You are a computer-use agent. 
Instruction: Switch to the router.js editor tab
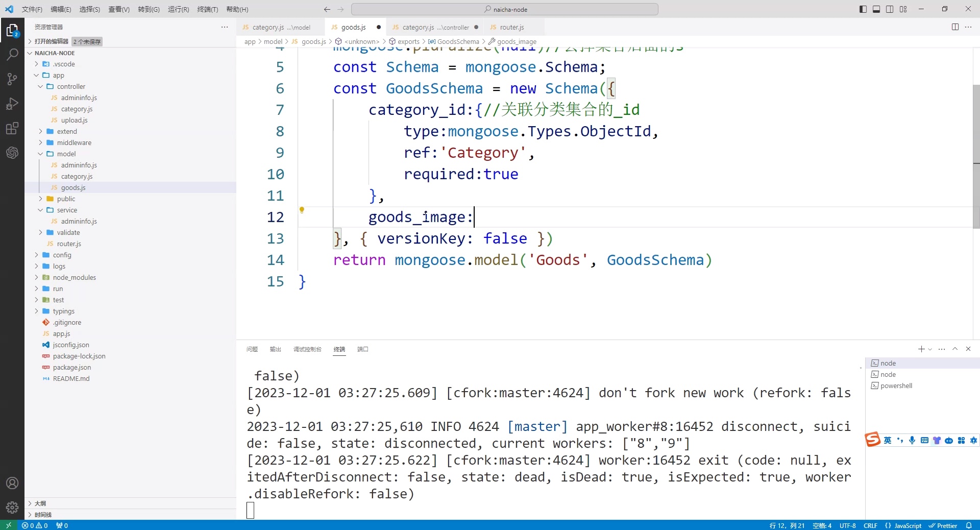coord(511,27)
